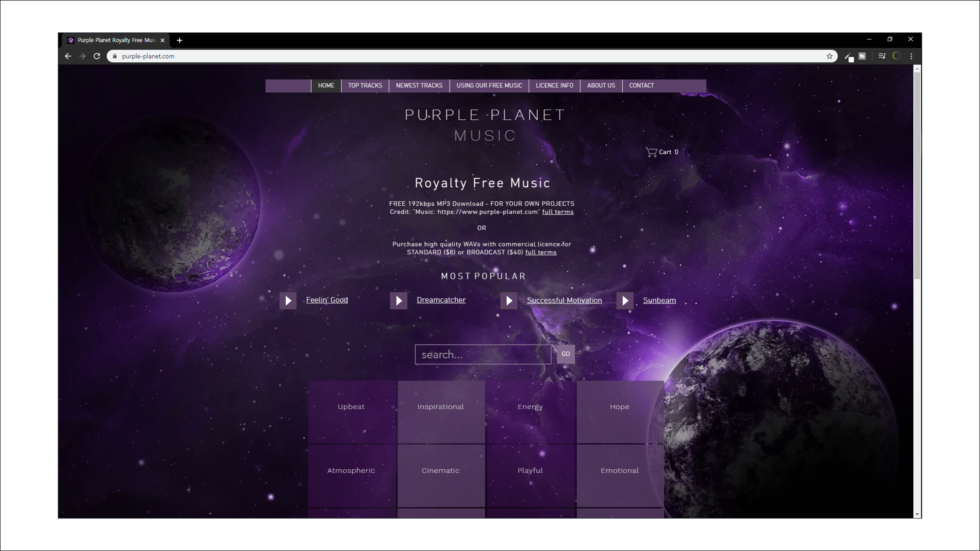Open the Chrome three-dot menu
This screenshot has width=980, height=551.
911,56
